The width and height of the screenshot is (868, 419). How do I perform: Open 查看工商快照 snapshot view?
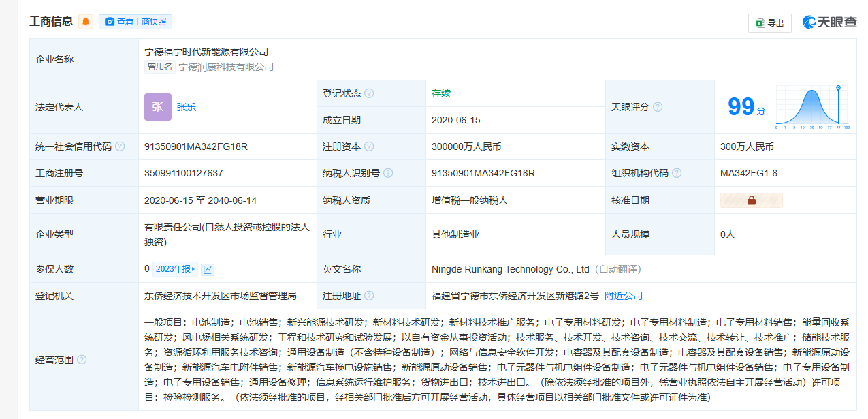coord(135,22)
